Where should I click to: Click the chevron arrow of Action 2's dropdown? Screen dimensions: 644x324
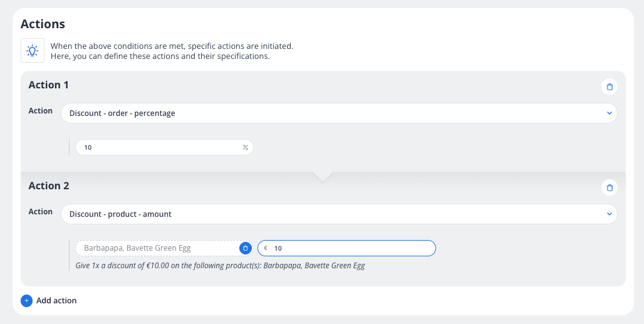pyautogui.click(x=609, y=214)
